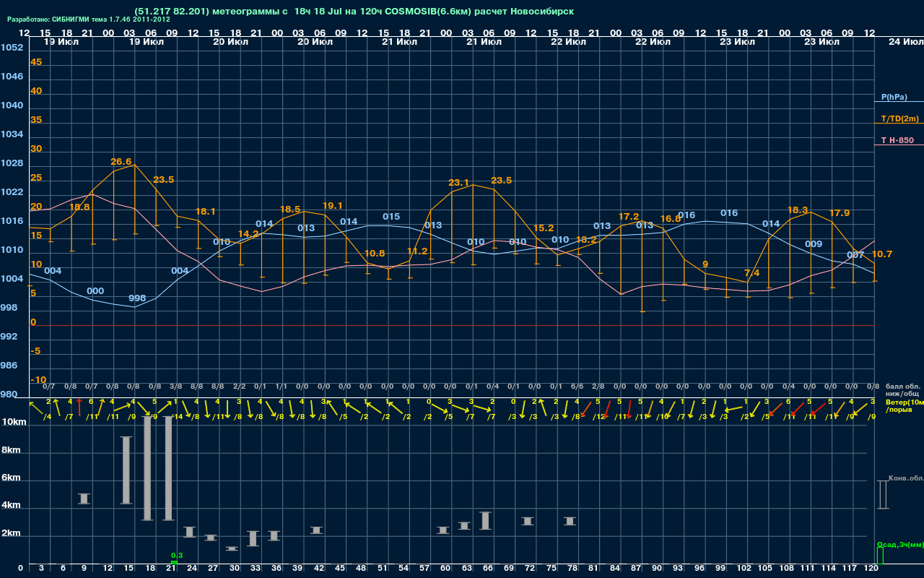The width and height of the screenshot is (924, 578).
Task: Click the T/TD(2m) legend label
Action: pyautogui.click(x=899, y=118)
